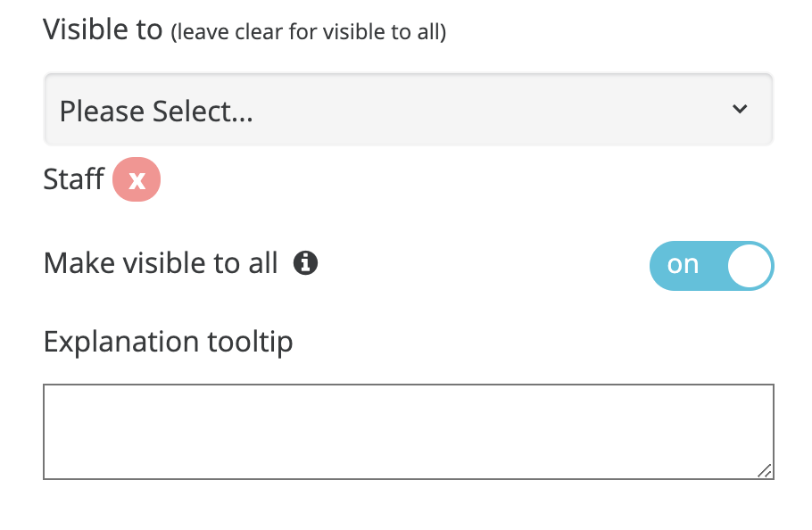The image size is (812, 530).
Task: Open the Please Select dropdown
Action: [408, 110]
